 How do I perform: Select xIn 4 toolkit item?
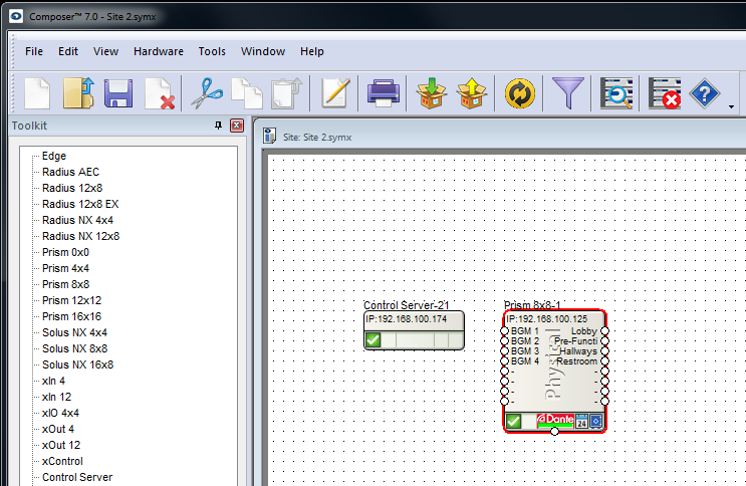53,381
